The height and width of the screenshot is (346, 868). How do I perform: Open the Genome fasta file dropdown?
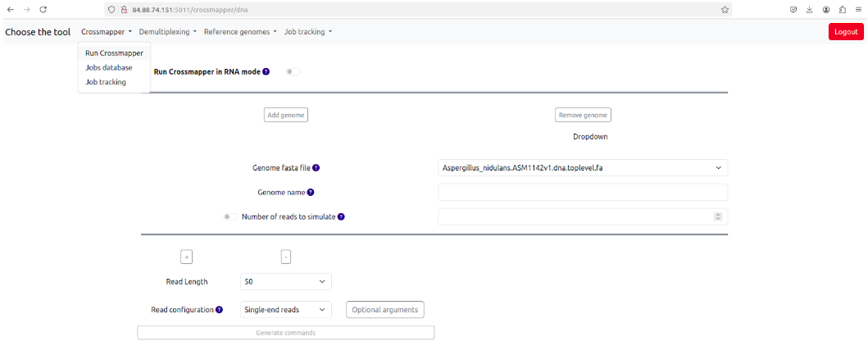coord(583,168)
